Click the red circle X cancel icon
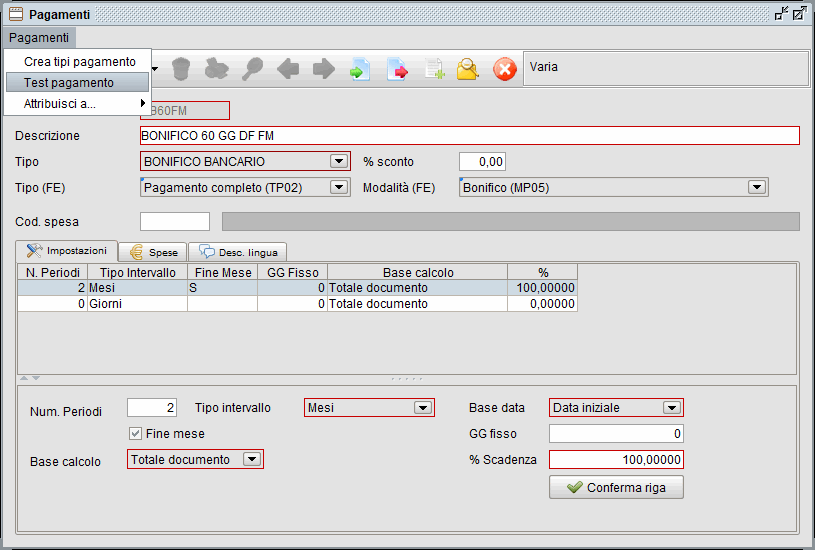This screenshot has height=550, width=815. pos(505,69)
